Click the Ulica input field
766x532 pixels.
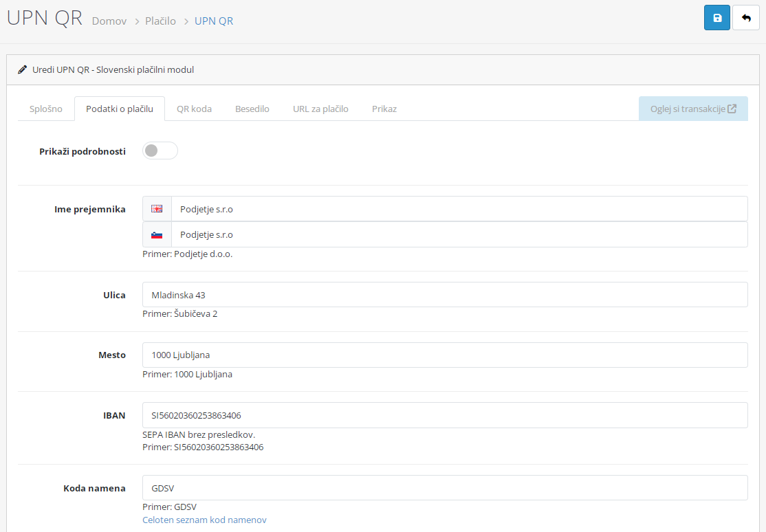pyautogui.click(x=444, y=295)
